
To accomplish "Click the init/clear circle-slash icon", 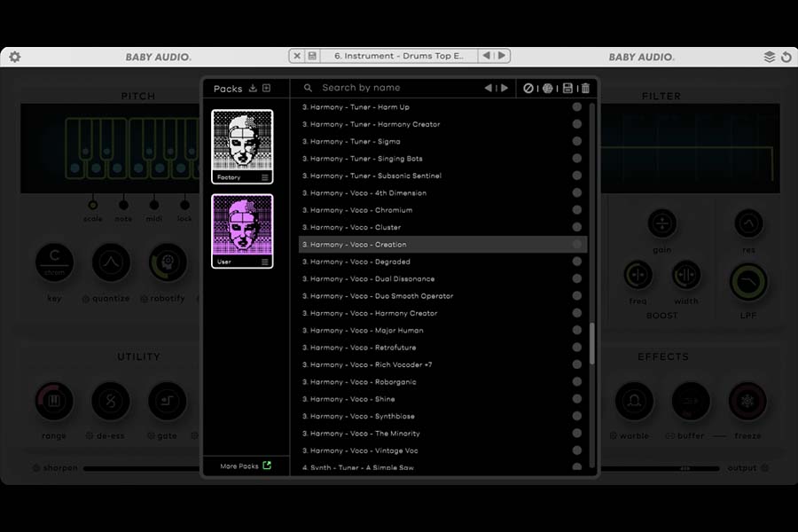I will pyautogui.click(x=528, y=88).
